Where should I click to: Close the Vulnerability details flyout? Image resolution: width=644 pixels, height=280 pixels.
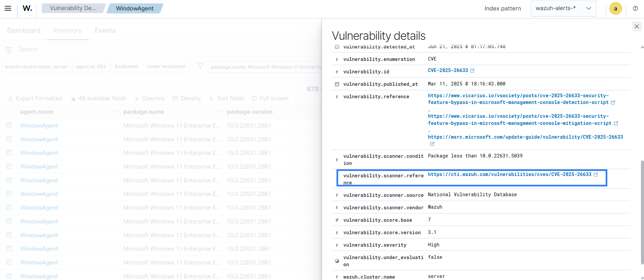637,26
